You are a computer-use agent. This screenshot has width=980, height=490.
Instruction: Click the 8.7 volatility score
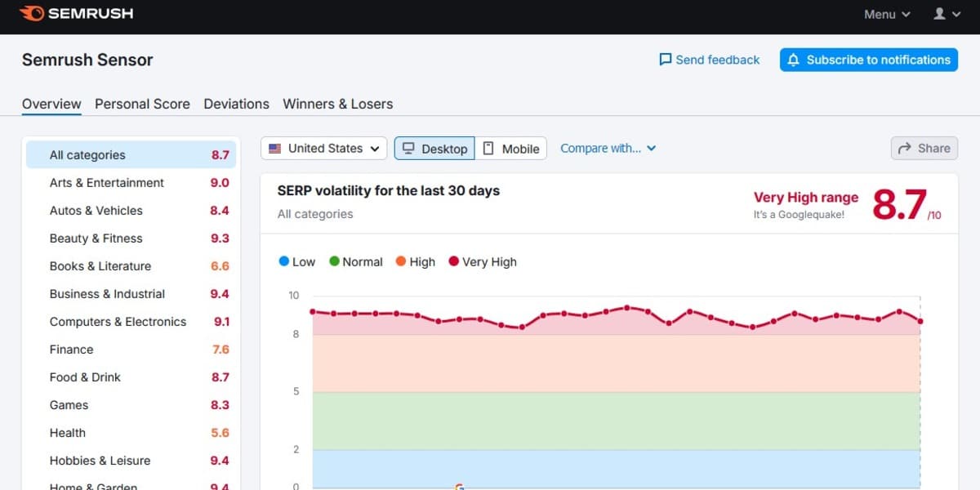click(899, 204)
